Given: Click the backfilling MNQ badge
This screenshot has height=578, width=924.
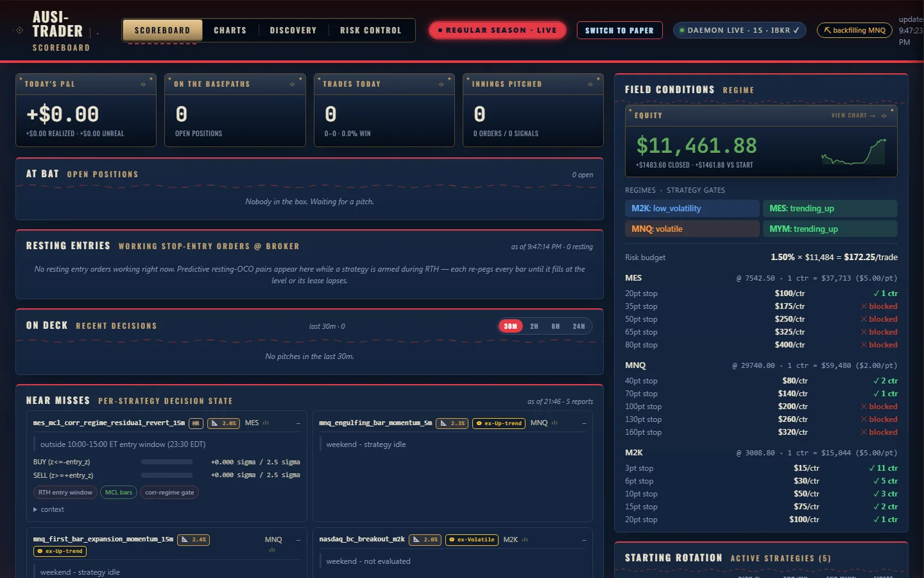Looking at the screenshot, I should pyautogui.click(x=854, y=30).
